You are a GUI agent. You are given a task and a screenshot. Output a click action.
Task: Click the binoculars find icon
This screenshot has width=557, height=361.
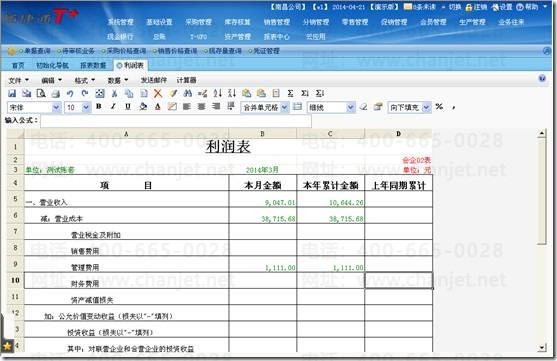[188, 93]
